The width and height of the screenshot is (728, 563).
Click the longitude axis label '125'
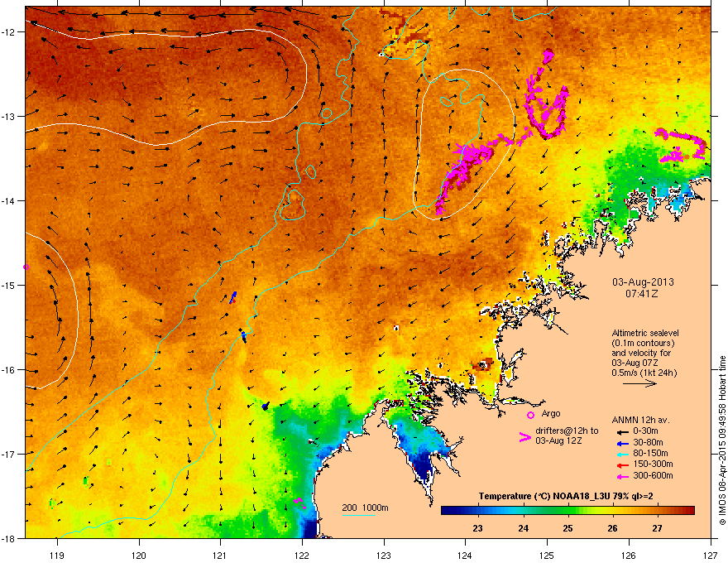[x=547, y=555]
